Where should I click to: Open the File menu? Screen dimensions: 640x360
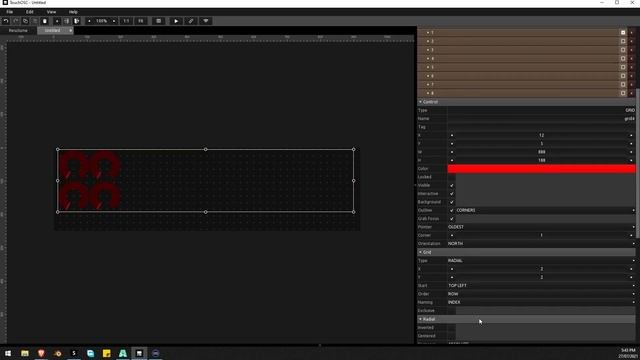pos(9,12)
